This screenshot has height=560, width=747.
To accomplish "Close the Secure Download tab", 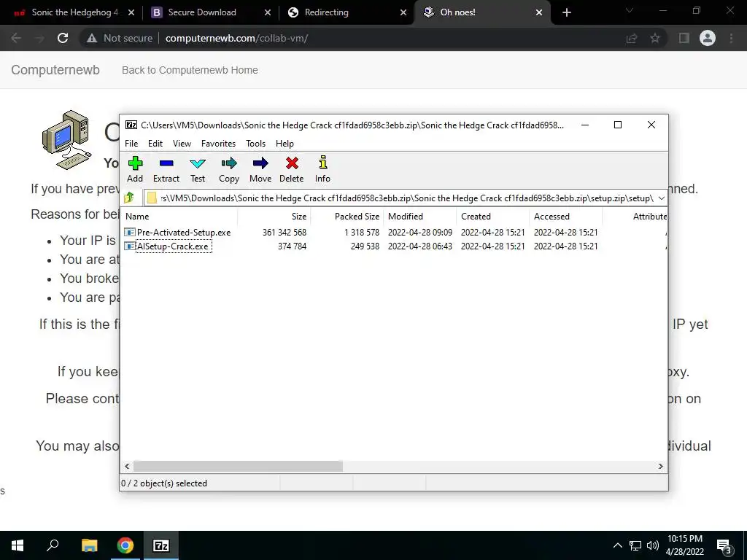I will tap(268, 12).
